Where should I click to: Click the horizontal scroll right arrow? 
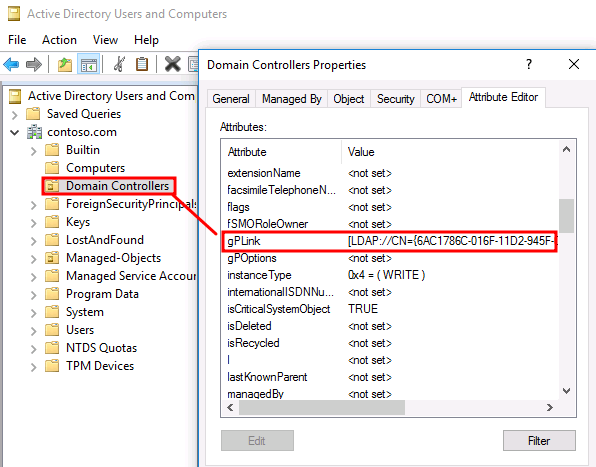point(550,407)
